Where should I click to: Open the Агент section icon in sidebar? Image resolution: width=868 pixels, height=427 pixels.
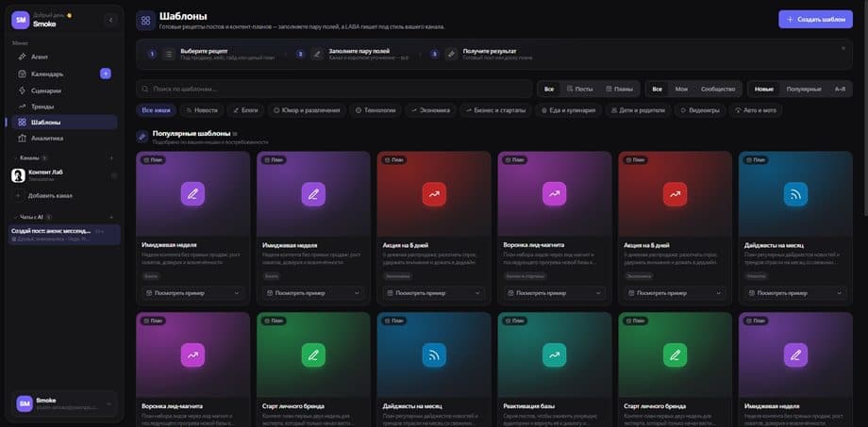22,57
